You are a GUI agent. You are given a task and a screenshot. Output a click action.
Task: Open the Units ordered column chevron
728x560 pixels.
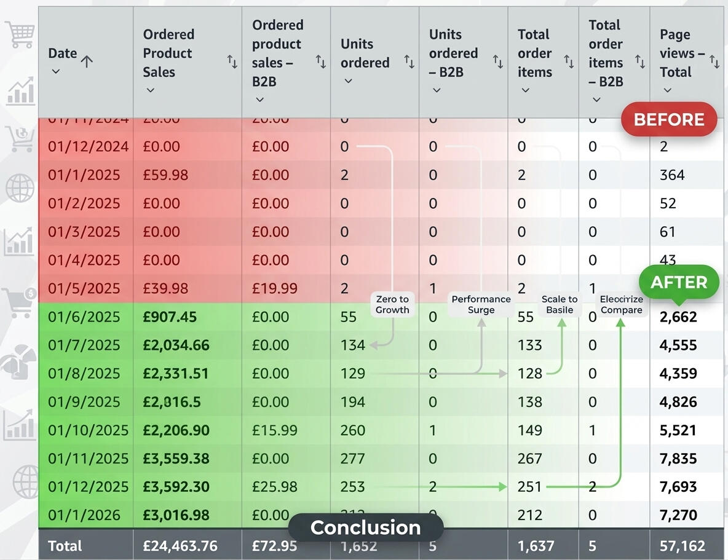(x=348, y=81)
